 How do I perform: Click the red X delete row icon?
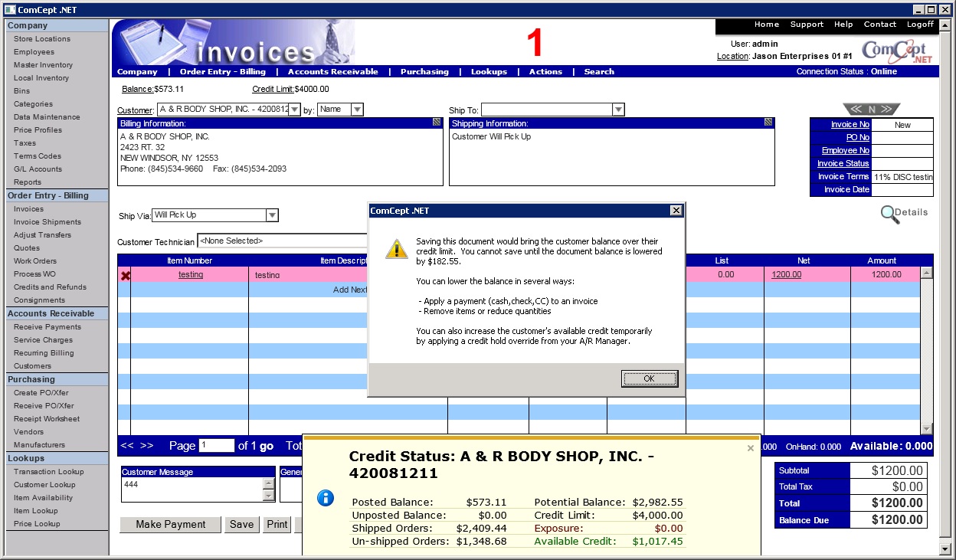pos(126,275)
